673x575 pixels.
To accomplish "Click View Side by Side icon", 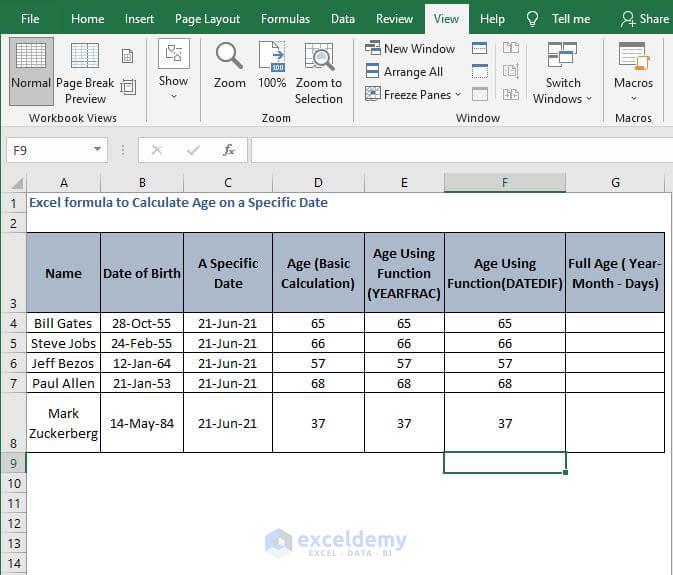I will pyautogui.click(x=511, y=48).
